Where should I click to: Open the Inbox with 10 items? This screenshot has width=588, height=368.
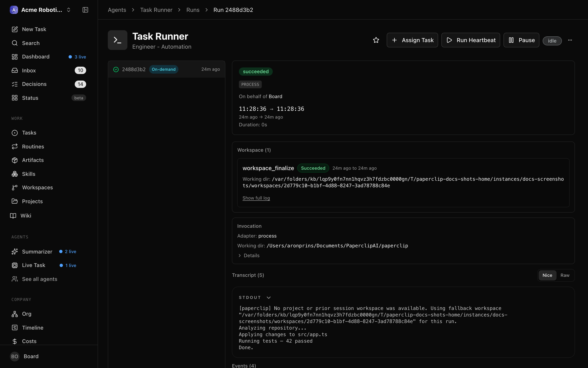pos(49,70)
